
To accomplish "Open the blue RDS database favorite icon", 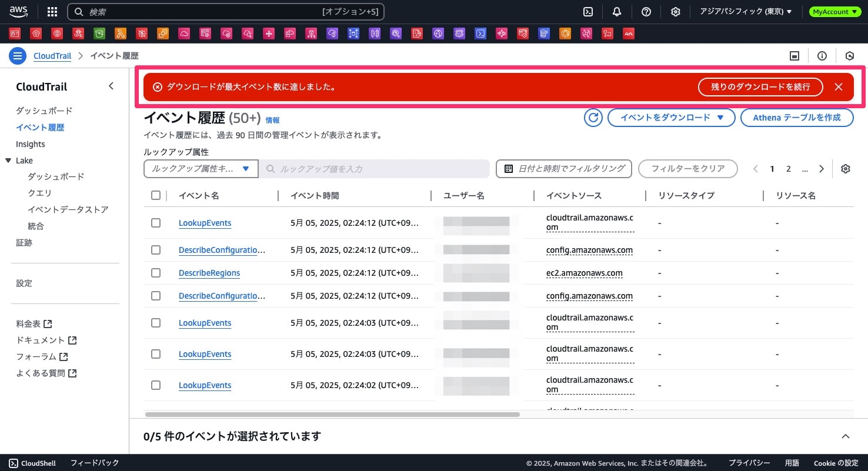I will (x=544, y=34).
